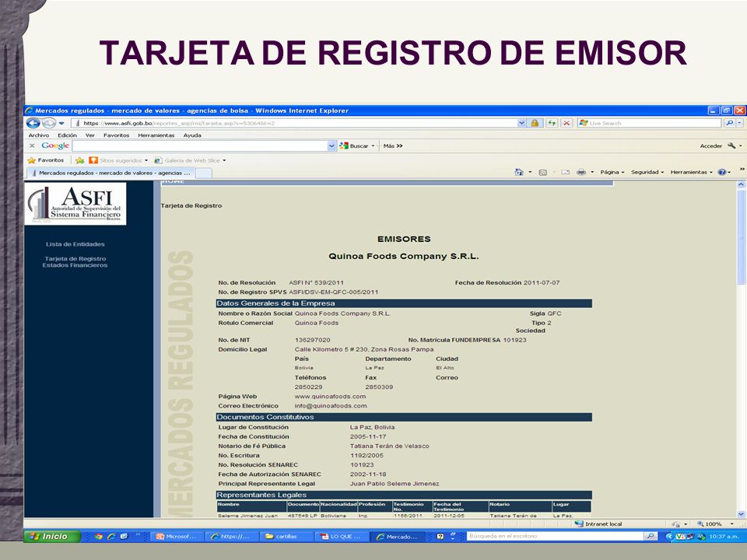
Task: Click the Live Search box
Action: (x=650, y=124)
